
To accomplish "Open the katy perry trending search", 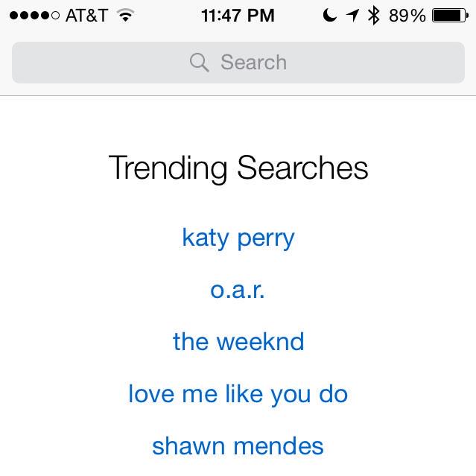I will point(238,238).
